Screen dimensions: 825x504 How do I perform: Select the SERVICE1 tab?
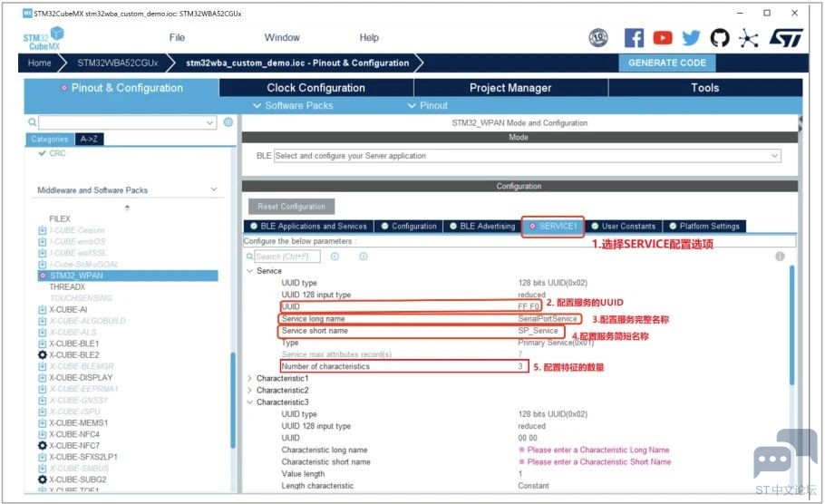553,227
